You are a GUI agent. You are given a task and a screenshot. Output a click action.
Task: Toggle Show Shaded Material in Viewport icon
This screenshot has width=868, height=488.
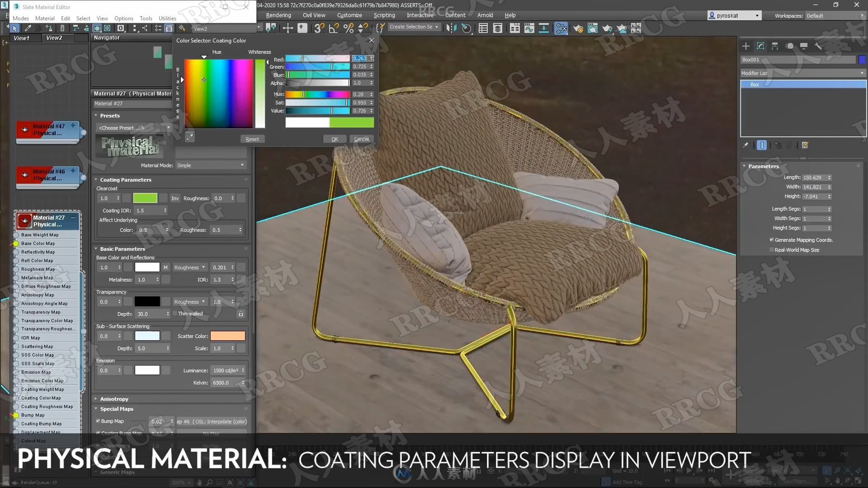[x=97, y=28]
